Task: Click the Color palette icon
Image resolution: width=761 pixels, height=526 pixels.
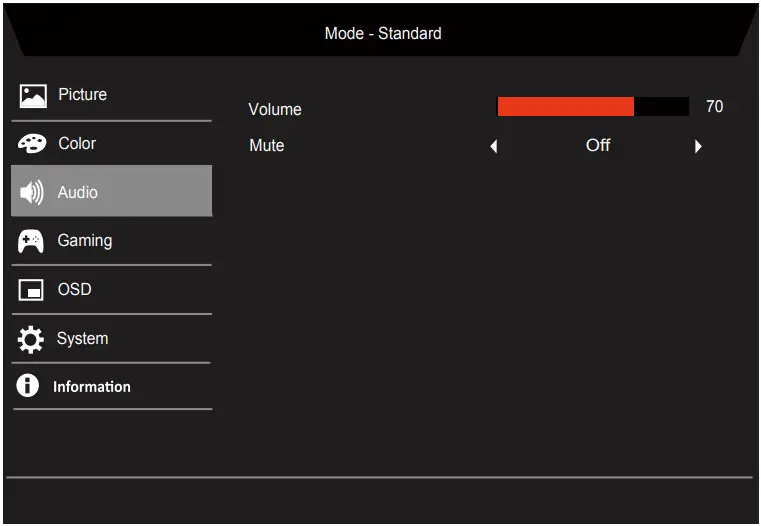Action: (32, 144)
